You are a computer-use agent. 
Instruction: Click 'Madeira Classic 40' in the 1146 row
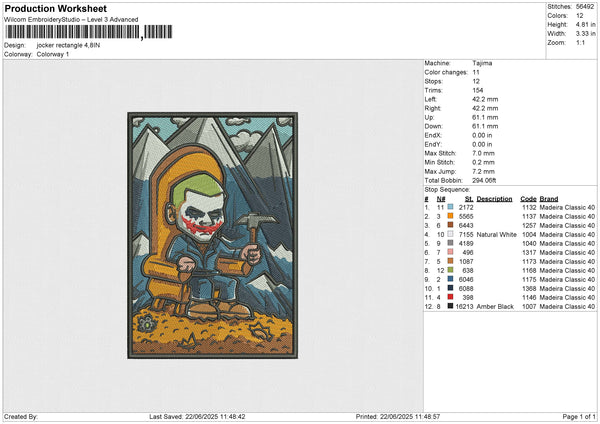(x=567, y=297)
